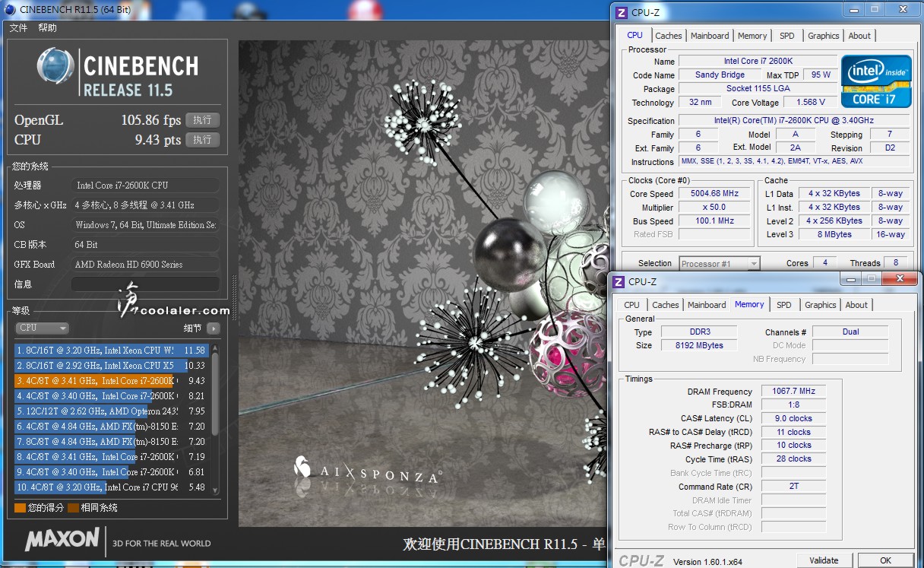Open SPD tab in Processor CPU-Z window
This screenshot has height=568, width=924.
click(787, 36)
